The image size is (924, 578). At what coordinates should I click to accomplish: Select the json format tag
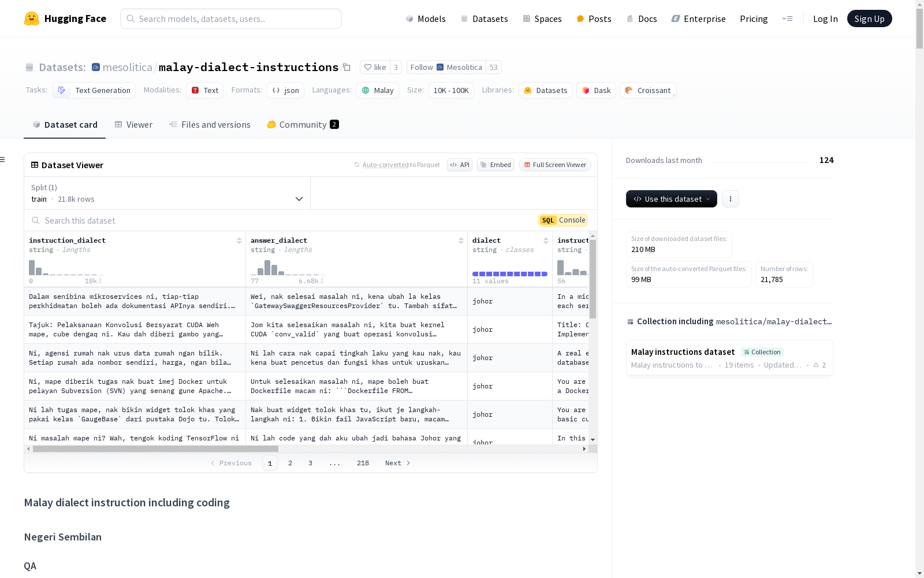[285, 90]
